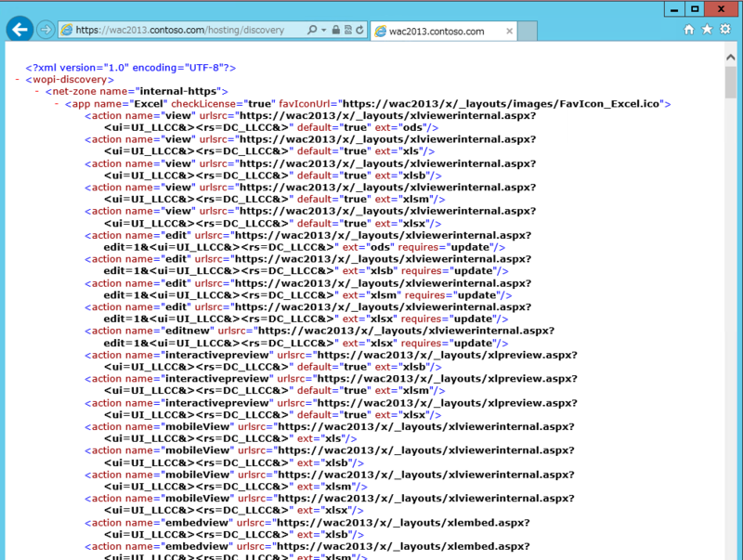Viewport: 743px width, 560px height.
Task: Click the edit action with ext="ods"
Action: 308,241
